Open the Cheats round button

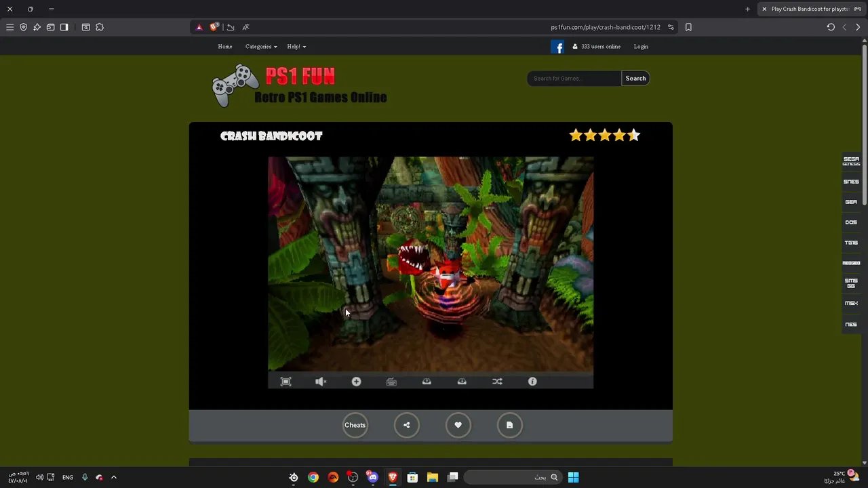355,425
